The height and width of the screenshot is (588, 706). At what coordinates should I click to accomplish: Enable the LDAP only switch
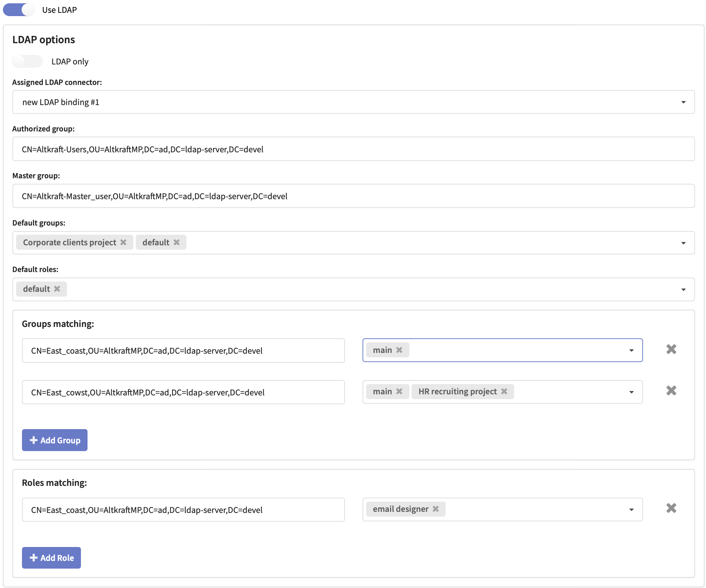click(27, 62)
